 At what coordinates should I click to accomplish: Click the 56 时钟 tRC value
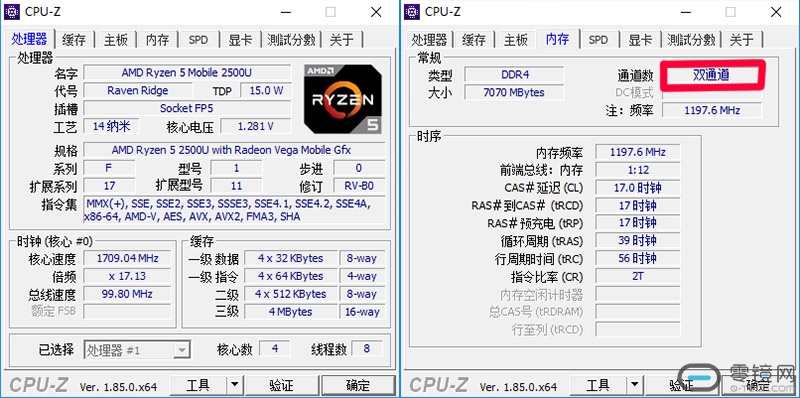click(x=638, y=259)
